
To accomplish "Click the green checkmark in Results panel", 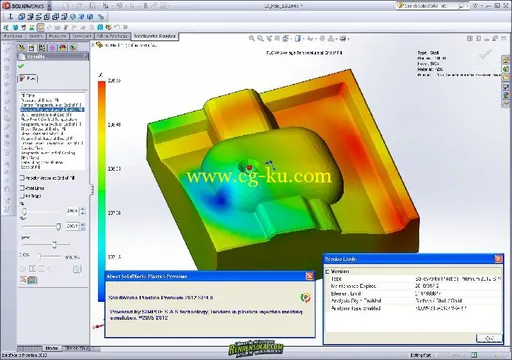I will tap(21, 66).
